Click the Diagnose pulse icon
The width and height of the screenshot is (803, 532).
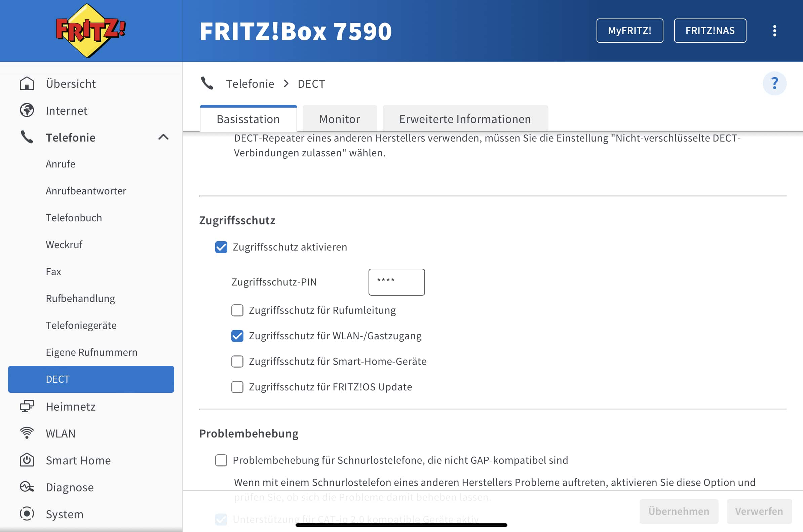27,487
